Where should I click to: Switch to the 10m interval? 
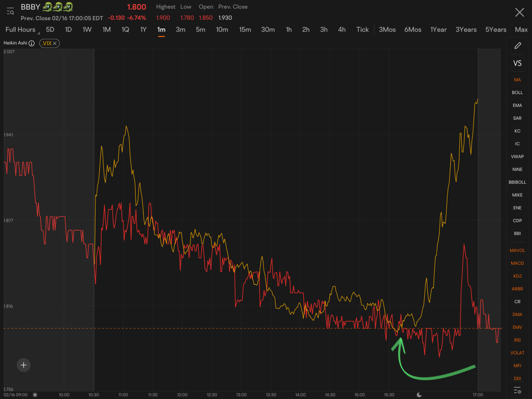(x=222, y=30)
